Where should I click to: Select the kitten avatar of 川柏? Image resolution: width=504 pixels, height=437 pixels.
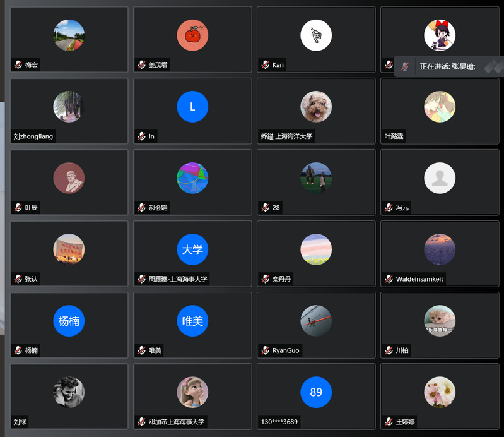tap(440, 321)
